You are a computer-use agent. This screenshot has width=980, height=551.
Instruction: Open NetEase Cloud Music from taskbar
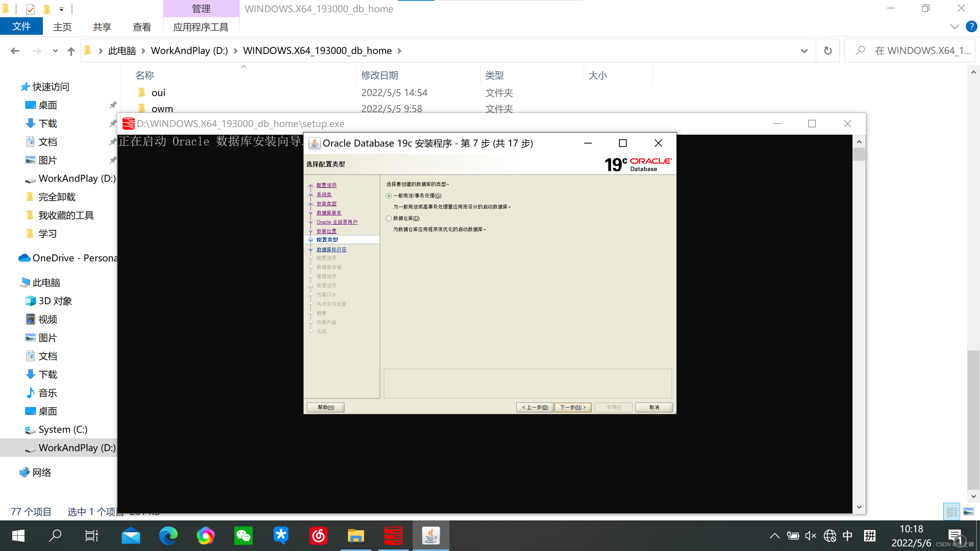click(x=318, y=536)
